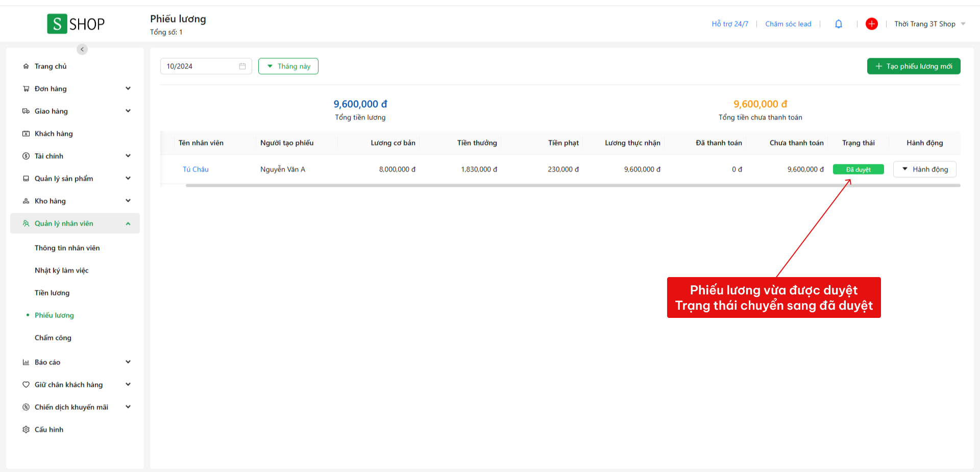Click the Đã thanh toán column header
The image size is (980, 472).
(x=719, y=143)
